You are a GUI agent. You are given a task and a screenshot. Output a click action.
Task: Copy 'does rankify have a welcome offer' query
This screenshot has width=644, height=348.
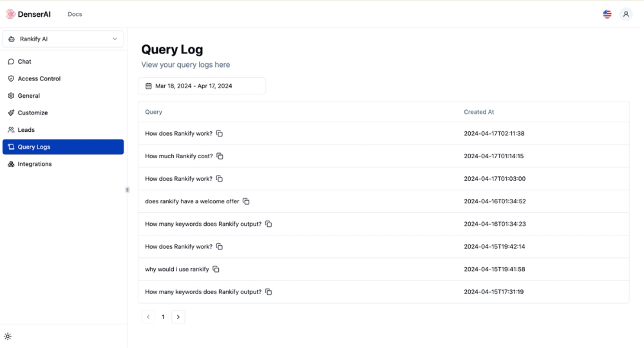click(246, 201)
